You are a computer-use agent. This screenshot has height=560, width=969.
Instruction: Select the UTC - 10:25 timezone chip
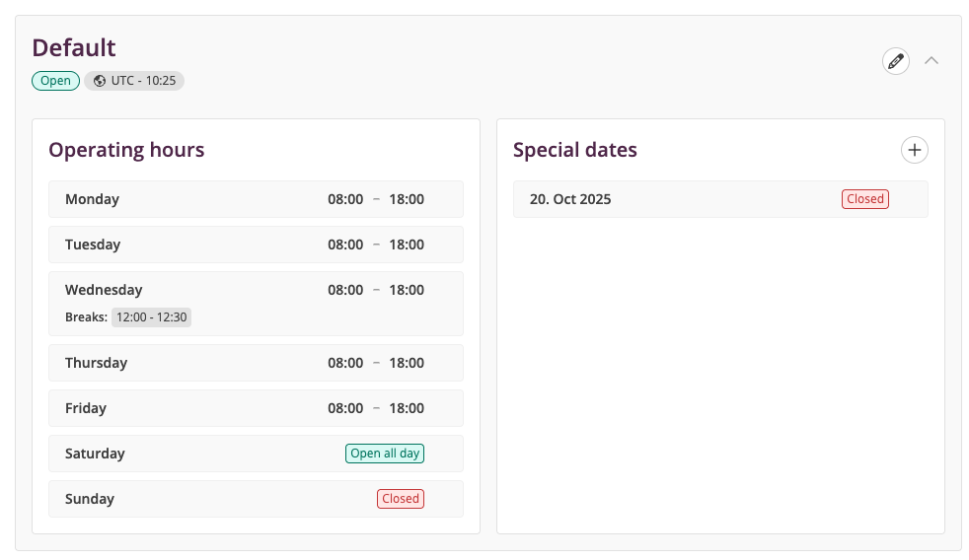[134, 81]
